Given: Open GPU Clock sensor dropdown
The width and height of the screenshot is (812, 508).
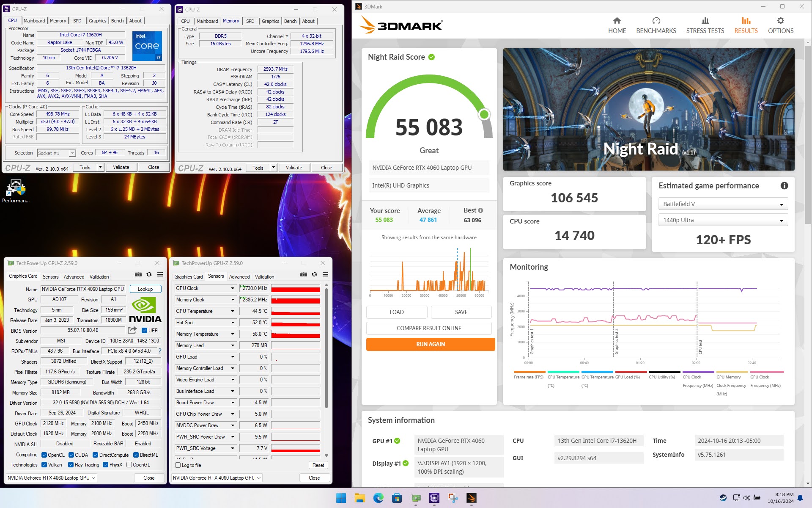Looking at the screenshot, I should [232, 288].
